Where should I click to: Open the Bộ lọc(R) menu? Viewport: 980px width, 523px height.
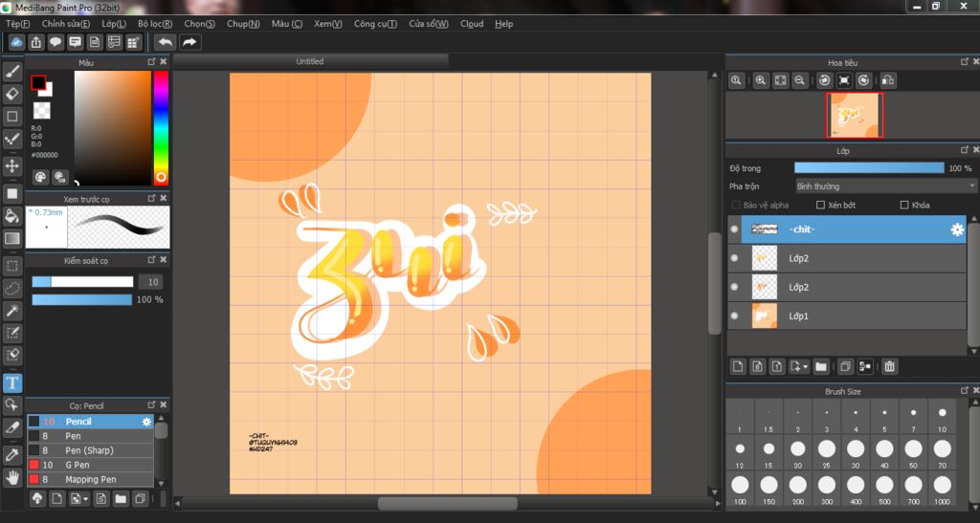point(155,24)
